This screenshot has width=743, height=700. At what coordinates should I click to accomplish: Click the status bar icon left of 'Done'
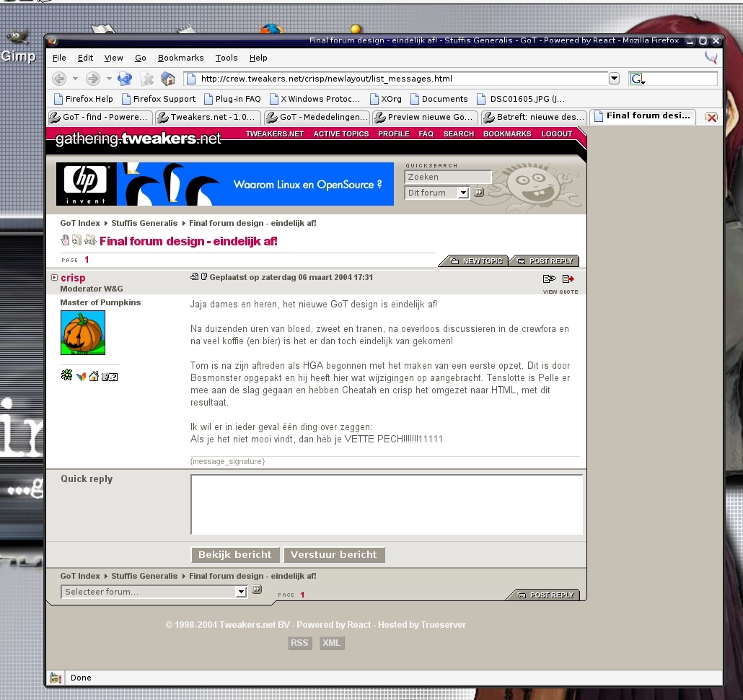tap(56, 678)
